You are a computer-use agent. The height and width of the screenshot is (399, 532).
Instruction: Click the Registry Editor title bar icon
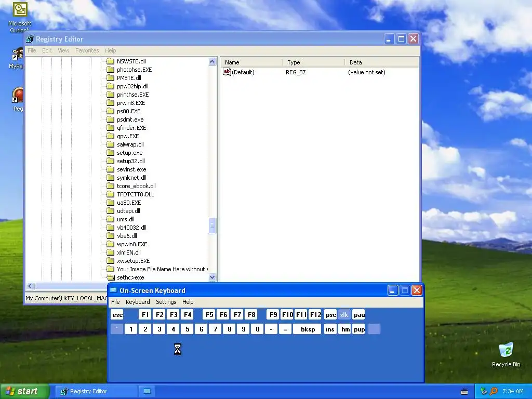(x=30, y=39)
